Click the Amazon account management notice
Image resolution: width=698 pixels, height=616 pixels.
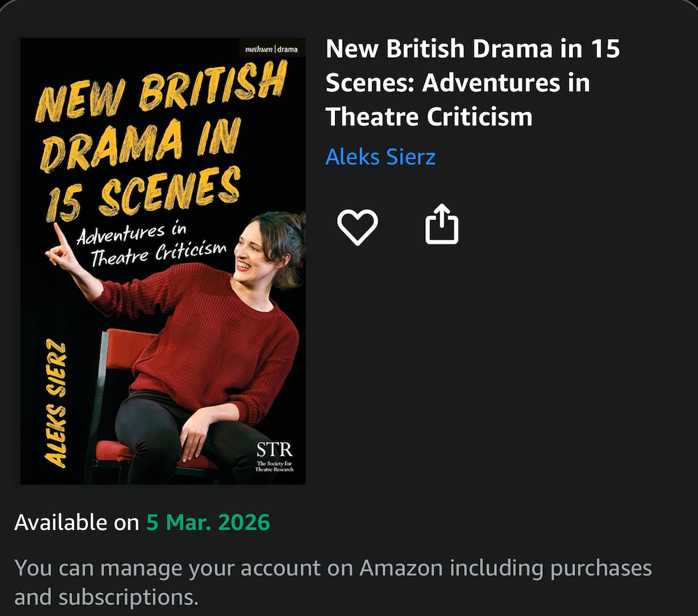(x=333, y=582)
